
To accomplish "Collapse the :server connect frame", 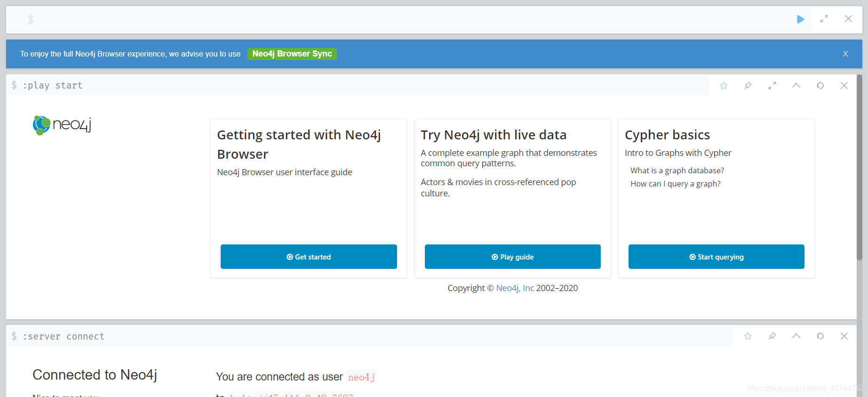I will (x=796, y=336).
